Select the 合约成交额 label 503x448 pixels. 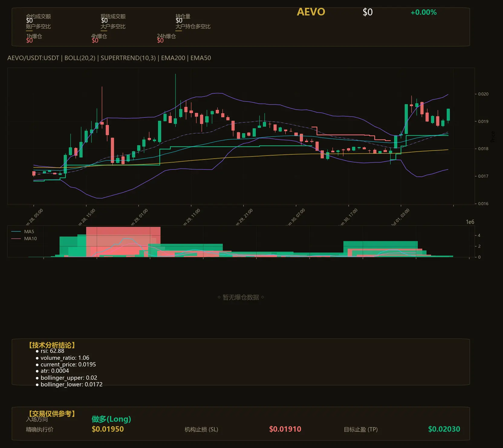[38, 16]
